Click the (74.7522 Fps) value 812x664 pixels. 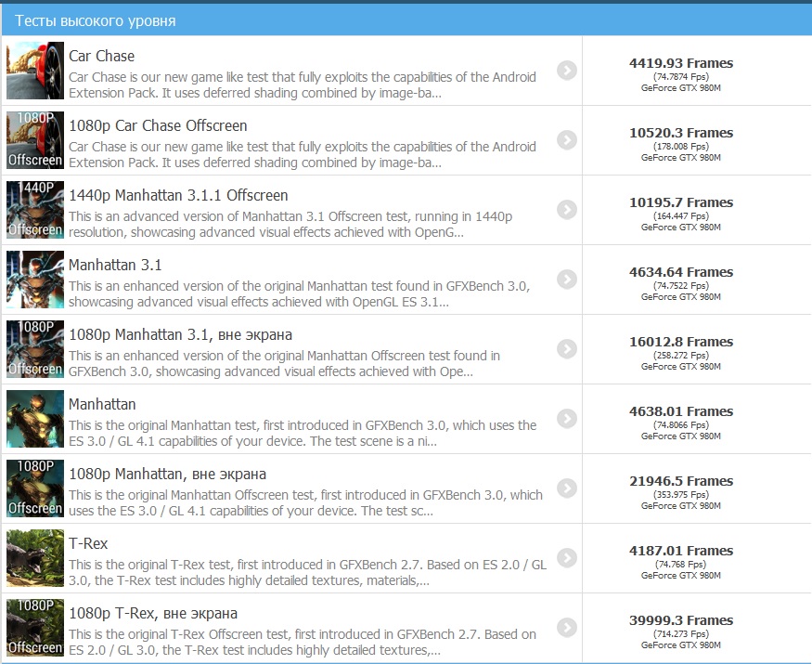[681, 286]
